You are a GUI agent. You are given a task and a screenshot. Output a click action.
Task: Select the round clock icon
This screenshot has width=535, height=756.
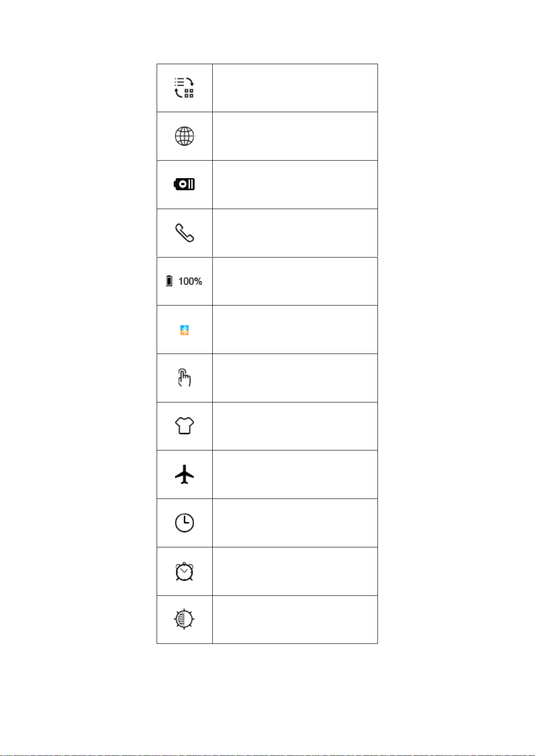pyautogui.click(x=184, y=523)
